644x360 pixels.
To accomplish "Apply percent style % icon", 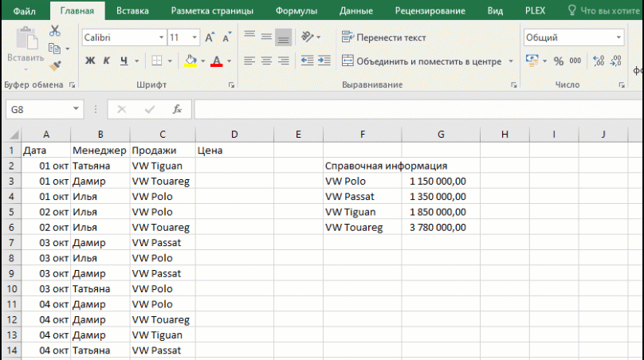I will [558, 61].
